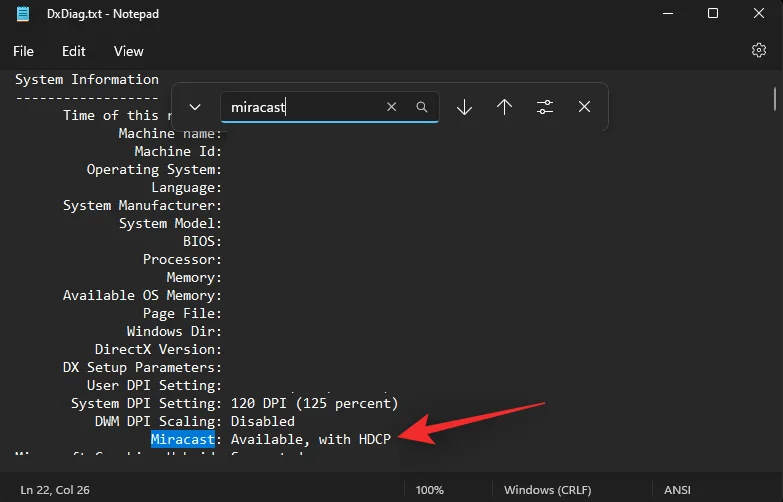
Task: Click the 'Processor:' line
Action: point(182,259)
